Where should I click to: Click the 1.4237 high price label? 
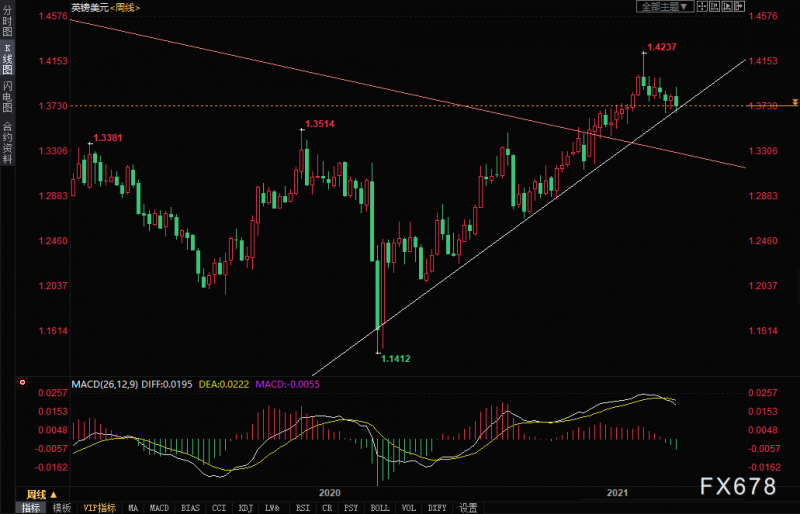[x=662, y=47]
